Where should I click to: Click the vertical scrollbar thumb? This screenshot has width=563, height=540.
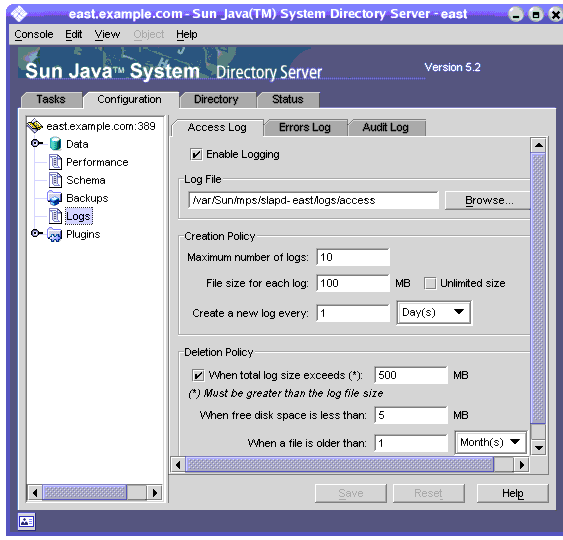(x=538, y=288)
